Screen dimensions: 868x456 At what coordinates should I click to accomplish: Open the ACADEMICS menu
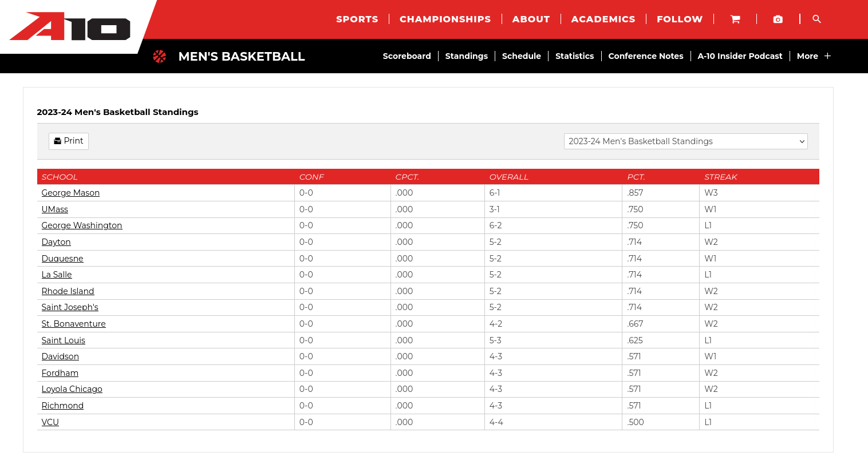603,19
